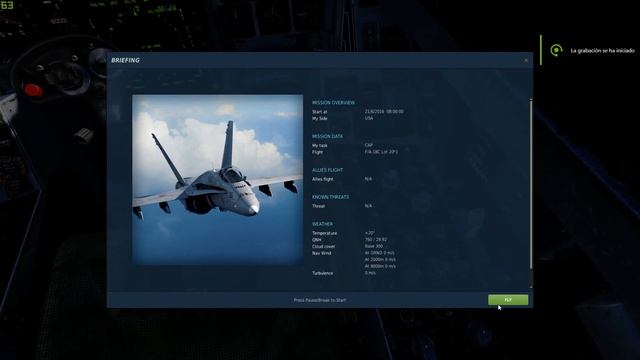The width and height of the screenshot is (640, 360).
Task: Click the 'WEATHER' heading
Action: click(322, 224)
